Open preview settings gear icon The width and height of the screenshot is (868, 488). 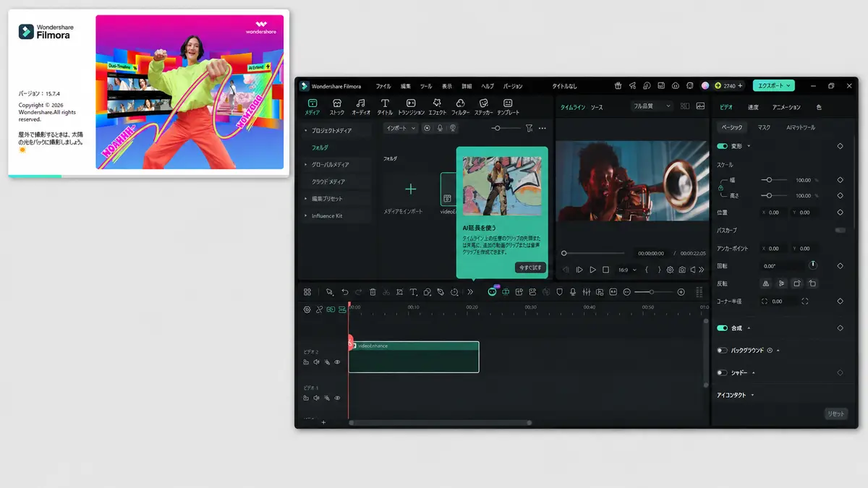click(671, 270)
